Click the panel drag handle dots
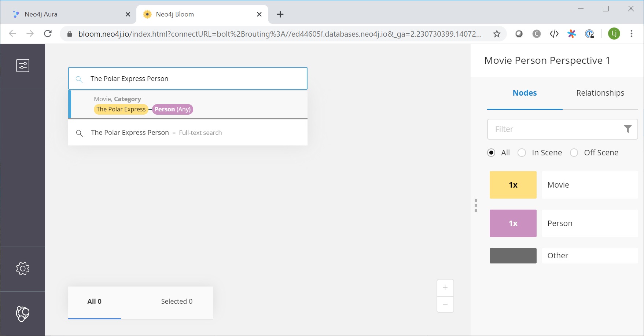The height and width of the screenshot is (336, 644). [476, 206]
